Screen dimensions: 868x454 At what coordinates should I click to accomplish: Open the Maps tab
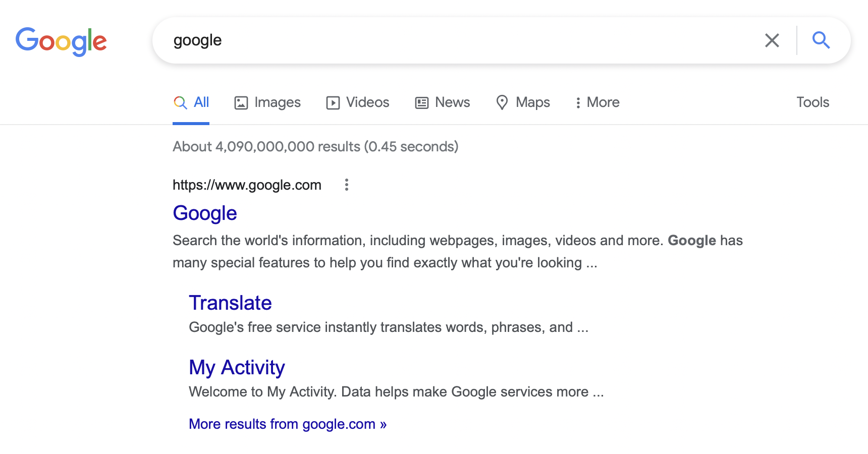tap(523, 102)
